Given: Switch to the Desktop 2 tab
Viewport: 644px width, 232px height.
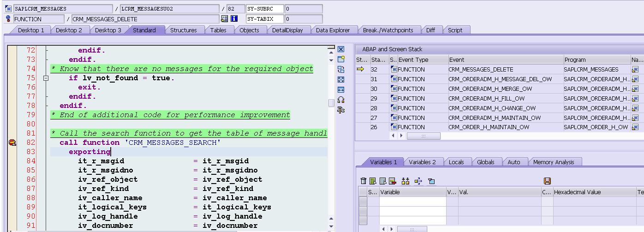Looking at the screenshot, I should (x=69, y=30).
